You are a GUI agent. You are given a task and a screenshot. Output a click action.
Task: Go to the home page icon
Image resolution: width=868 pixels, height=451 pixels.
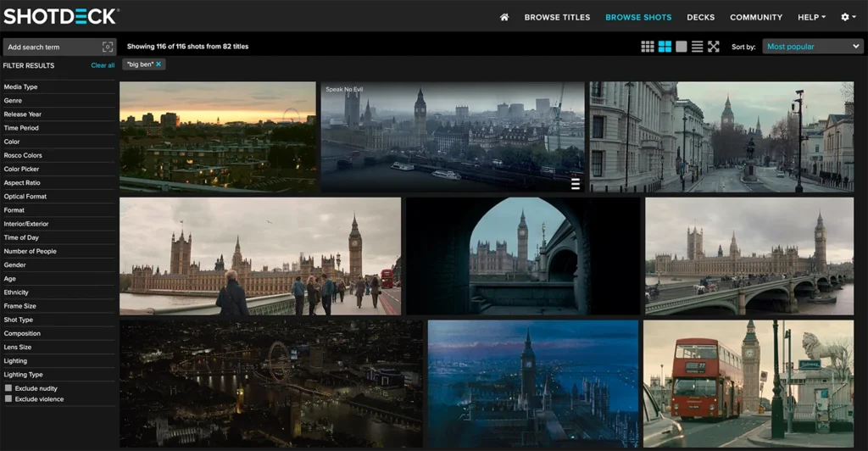point(504,17)
